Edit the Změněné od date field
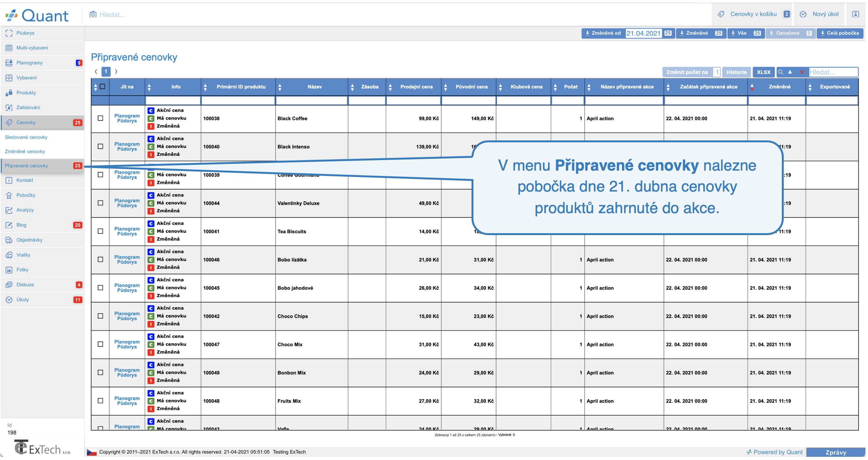Image resolution: width=868 pixels, height=460 pixels. [x=643, y=33]
